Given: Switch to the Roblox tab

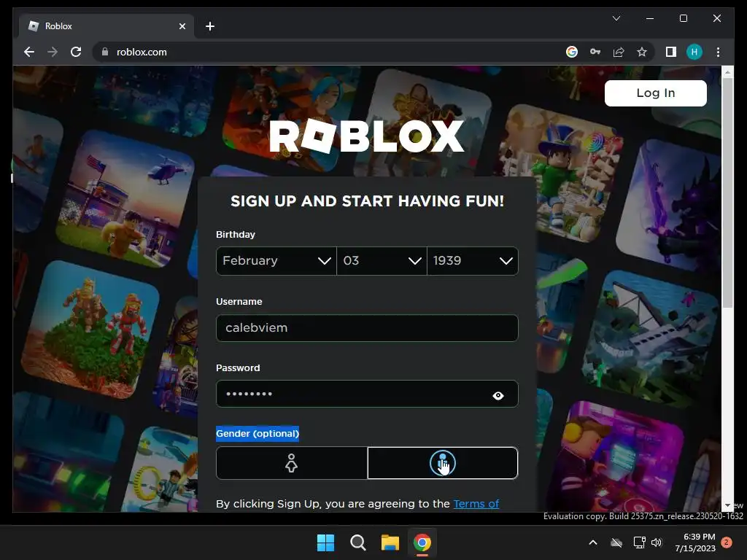Looking at the screenshot, I should [x=107, y=26].
